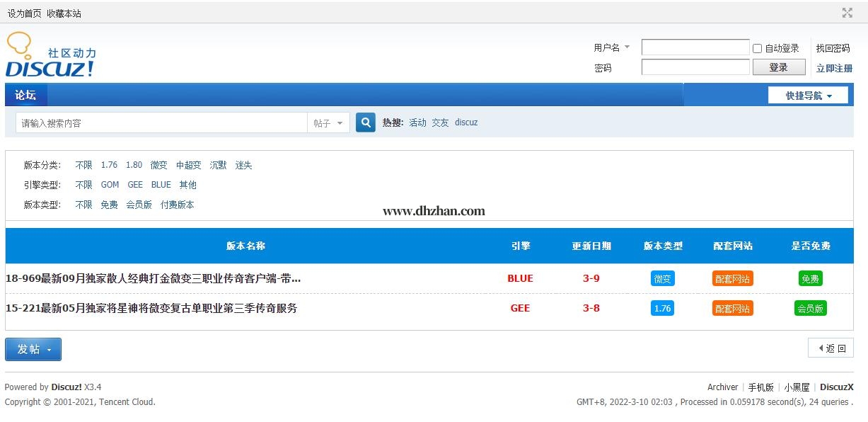Enable the 自动登录 checkbox
The height and width of the screenshot is (422, 868).
point(757,48)
